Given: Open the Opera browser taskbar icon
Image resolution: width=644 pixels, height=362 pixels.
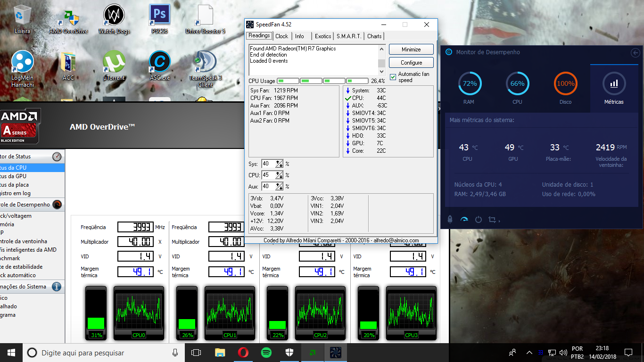Looking at the screenshot, I should [x=243, y=353].
